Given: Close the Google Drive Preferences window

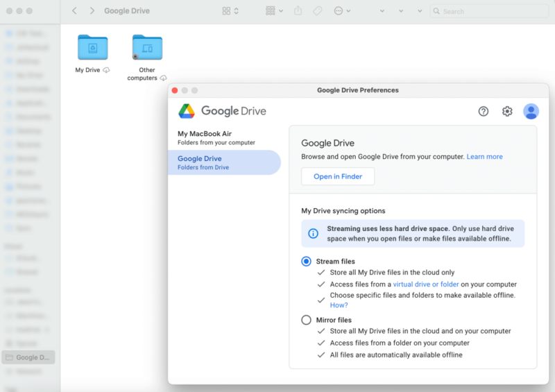Looking at the screenshot, I should 175,90.
